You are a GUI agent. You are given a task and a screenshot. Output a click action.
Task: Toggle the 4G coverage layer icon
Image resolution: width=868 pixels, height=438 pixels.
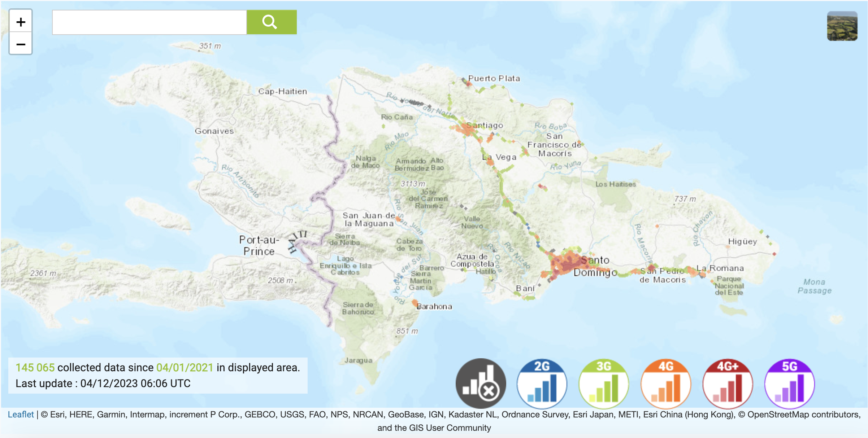coord(665,383)
